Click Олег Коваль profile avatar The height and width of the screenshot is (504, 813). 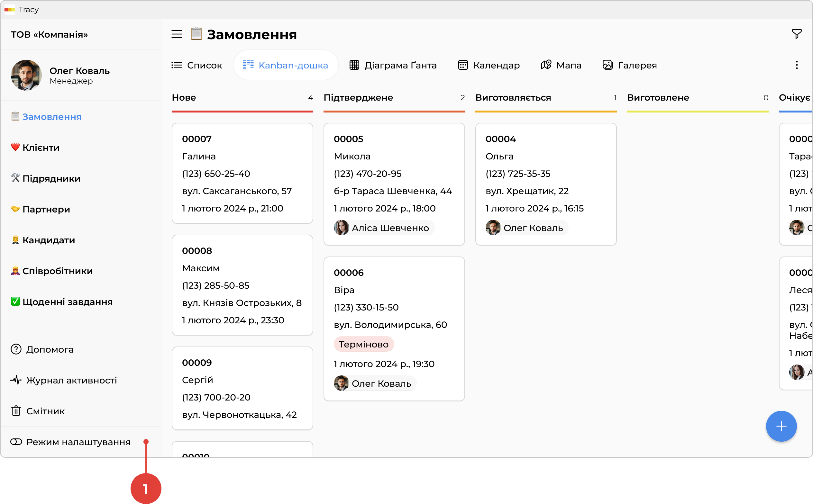(26, 75)
